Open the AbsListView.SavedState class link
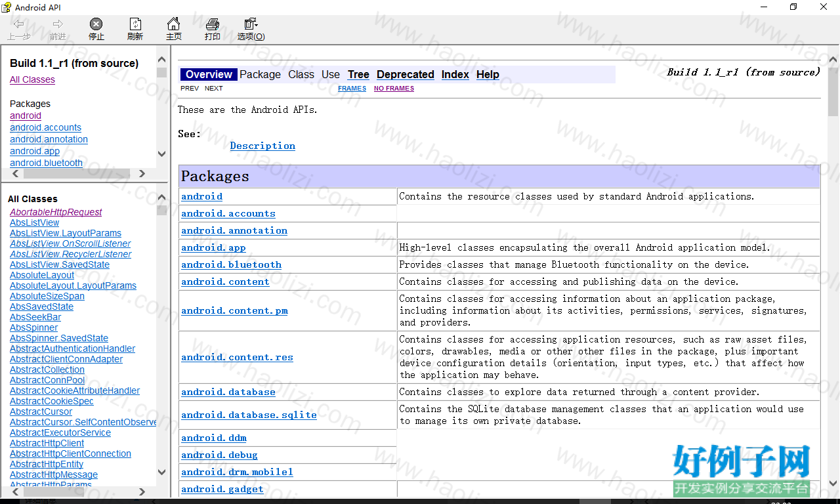The width and height of the screenshot is (840, 504). 60,264
